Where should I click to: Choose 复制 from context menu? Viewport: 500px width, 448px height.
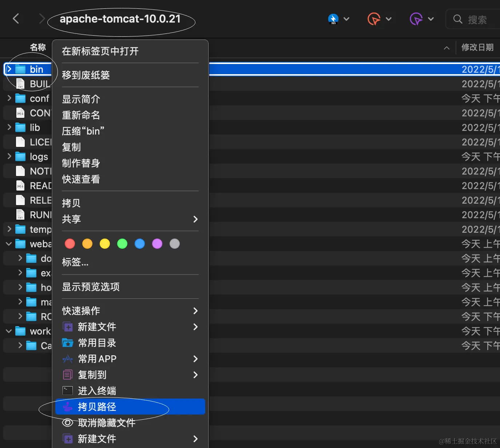point(130,147)
